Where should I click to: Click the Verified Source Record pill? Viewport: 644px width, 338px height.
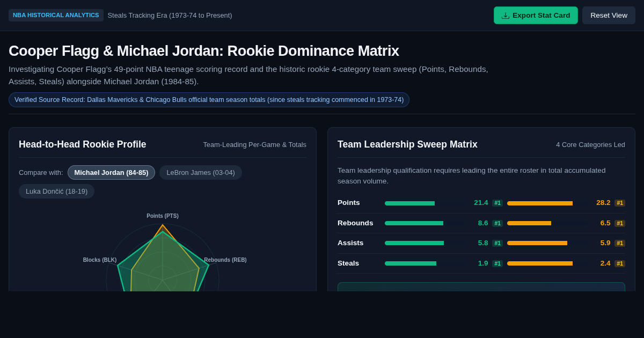[x=209, y=100]
